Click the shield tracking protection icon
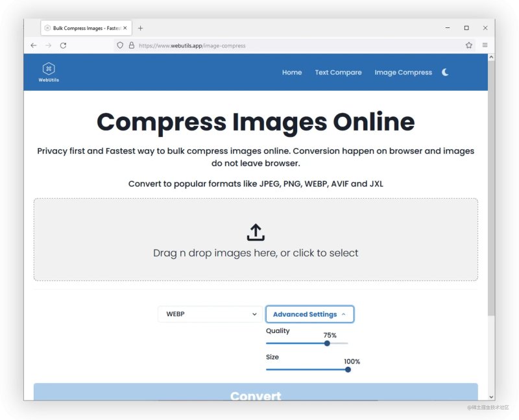This screenshot has width=519, height=420. pyautogui.click(x=120, y=45)
